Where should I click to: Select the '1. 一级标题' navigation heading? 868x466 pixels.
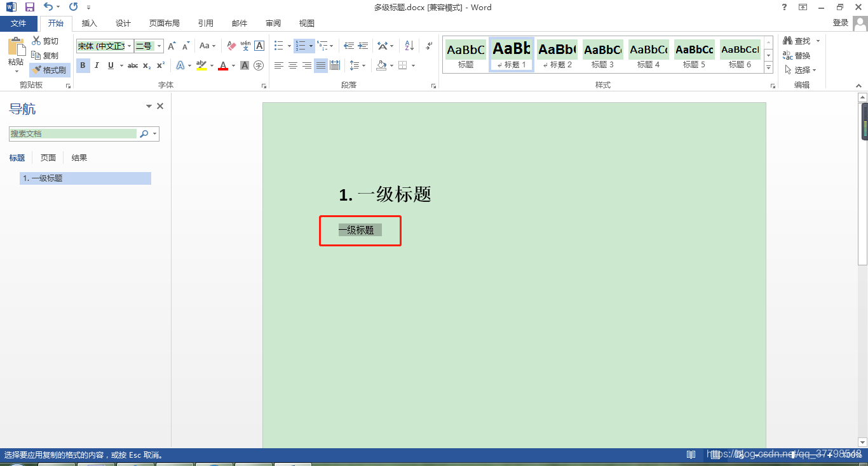pyautogui.click(x=85, y=178)
